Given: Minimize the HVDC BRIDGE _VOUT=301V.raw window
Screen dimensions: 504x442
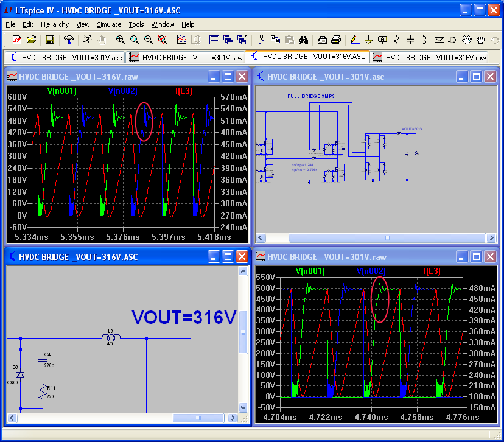Looking at the screenshot, I should coord(461,257).
